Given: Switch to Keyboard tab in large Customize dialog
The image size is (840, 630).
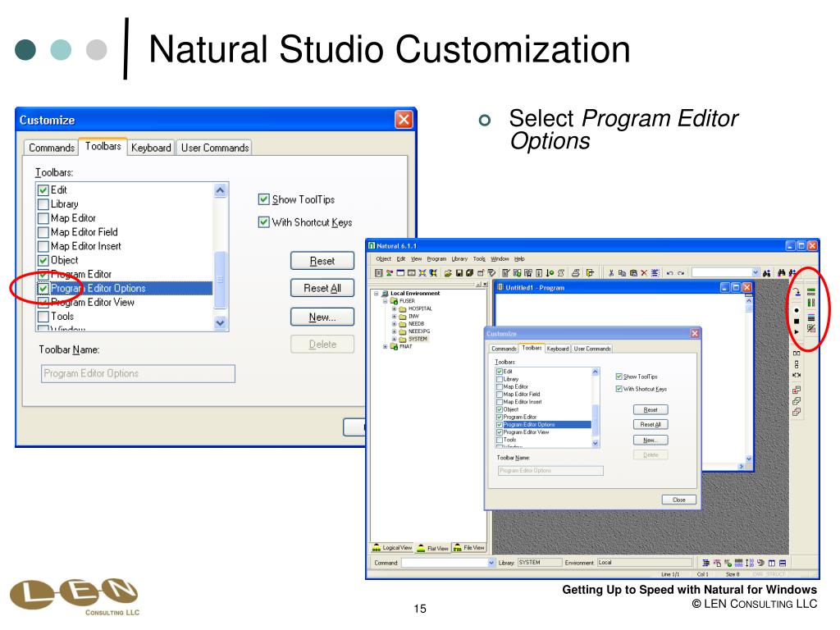Looking at the screenshot, I should point(151,148).
